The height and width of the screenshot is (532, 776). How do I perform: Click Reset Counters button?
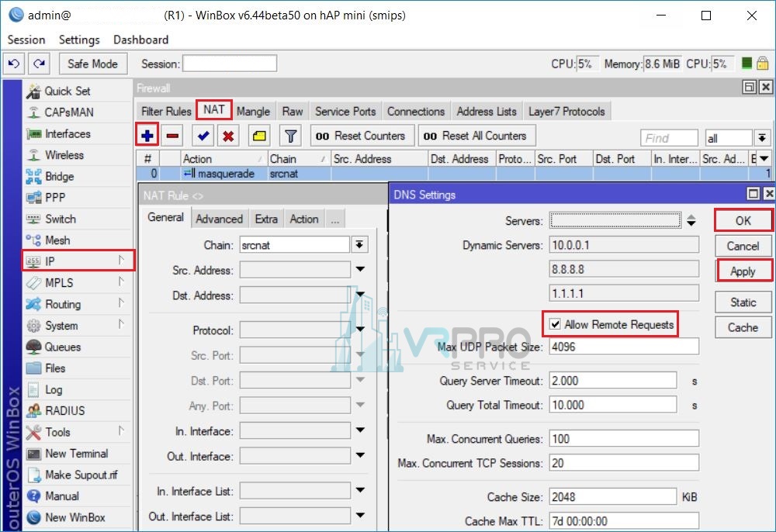[362, 136]
